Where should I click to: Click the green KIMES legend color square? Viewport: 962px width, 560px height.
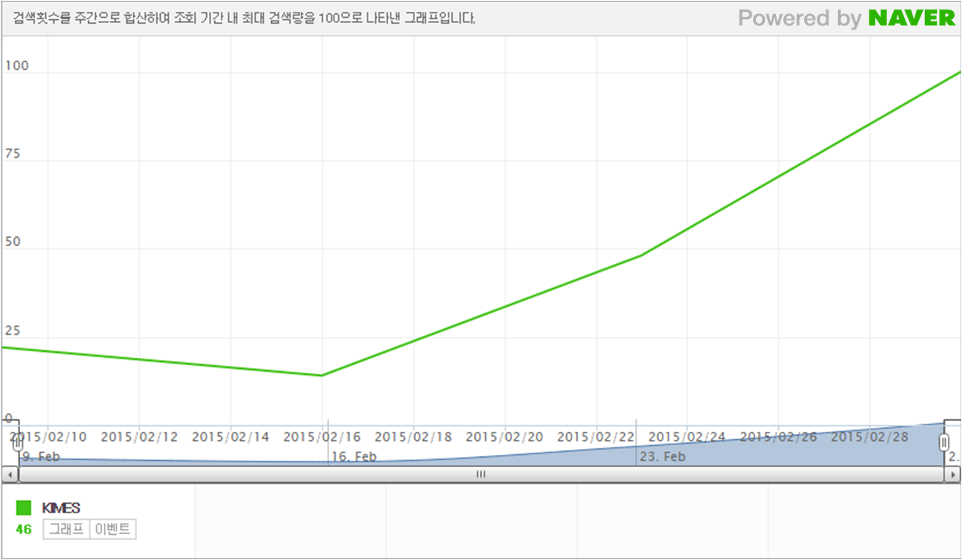point(24,507)
